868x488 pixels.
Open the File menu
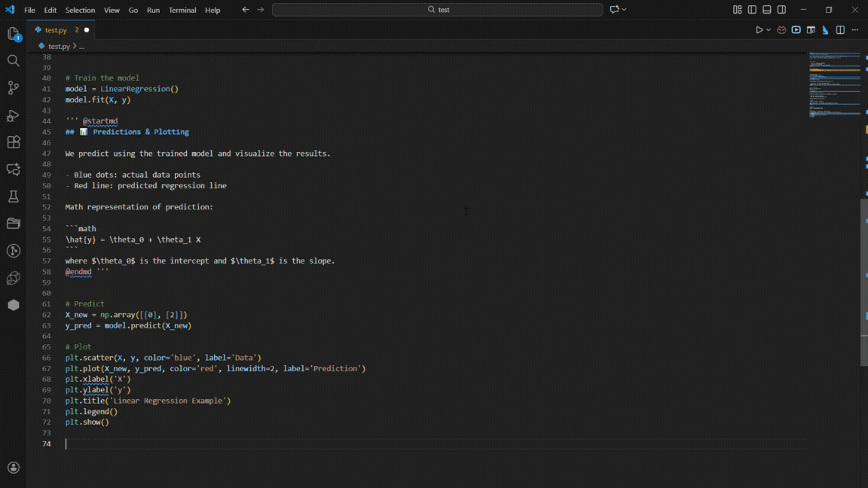(29, 10)
